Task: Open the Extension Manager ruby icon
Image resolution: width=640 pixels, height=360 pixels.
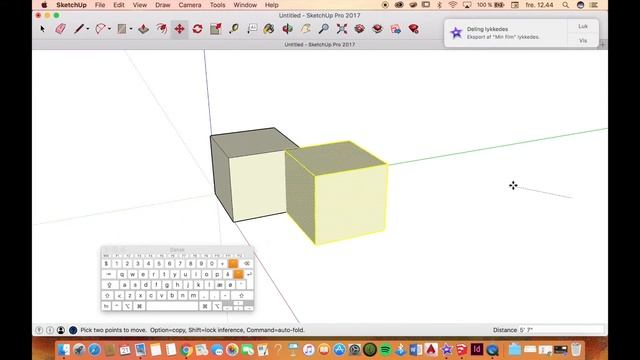Action: pos(413,29)
